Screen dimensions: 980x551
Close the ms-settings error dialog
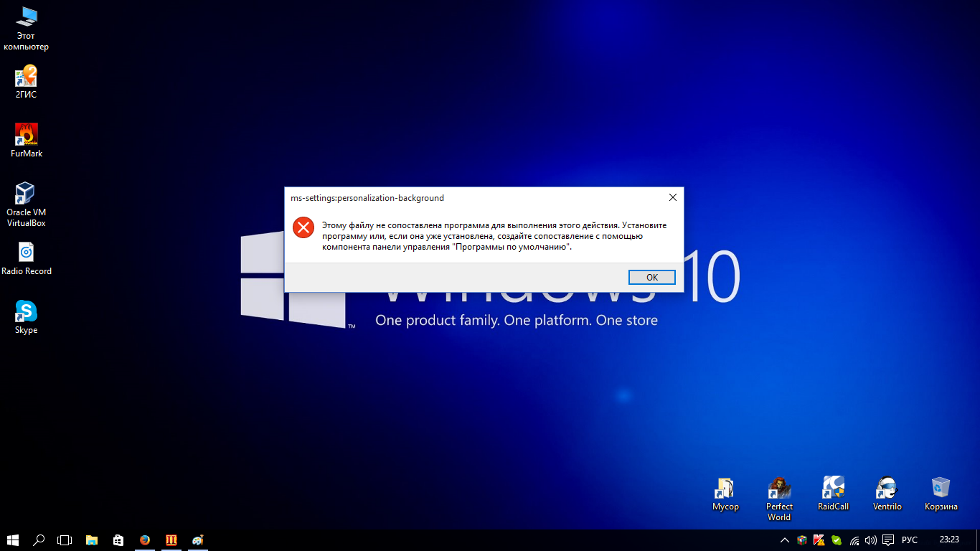[x=672, y=197]
